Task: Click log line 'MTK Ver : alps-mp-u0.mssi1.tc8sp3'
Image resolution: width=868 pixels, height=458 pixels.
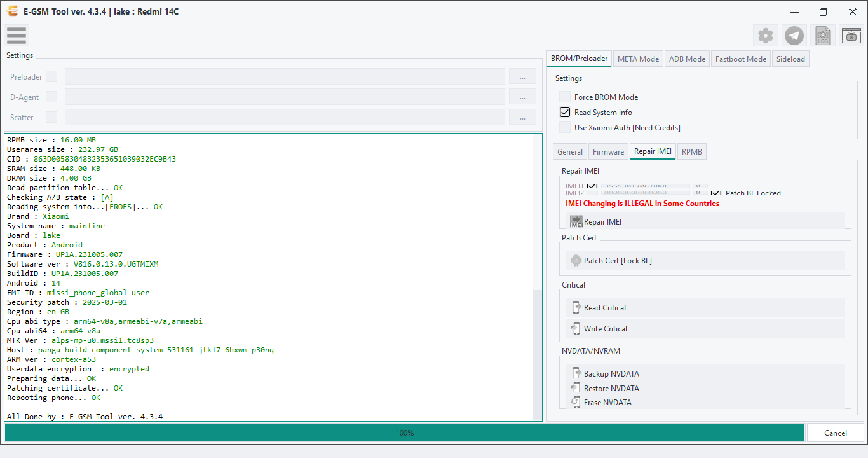Action: [80, 340]
